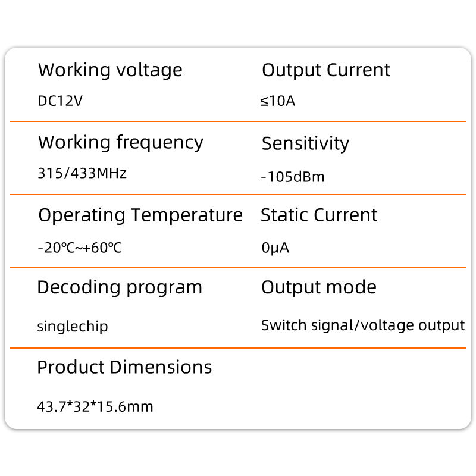This screenshot has height=476, width=476.
Task: Select the -20℃~+60℃ temperature range
Action: pos(80,248)
